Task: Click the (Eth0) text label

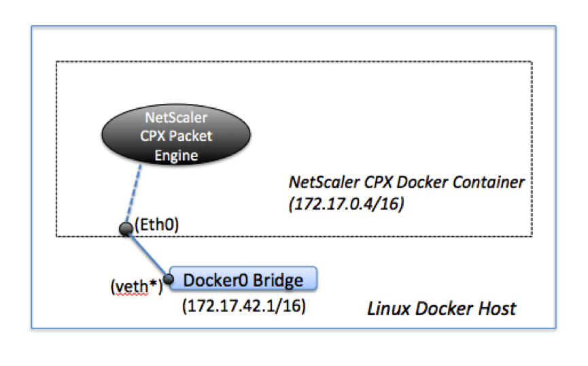Action: coord(156,225)
